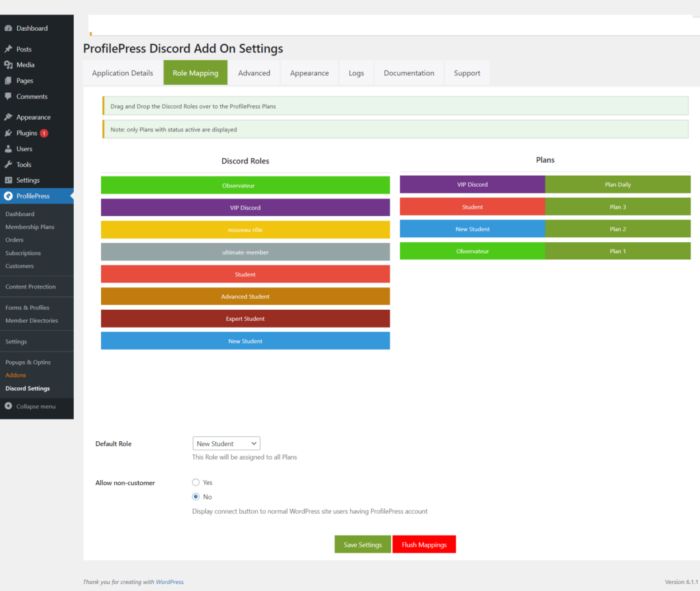Image resolution: width=700 pixels, height=591 pixels.
Task: Go to Membership Plans submenu
Action: [30, 227]
